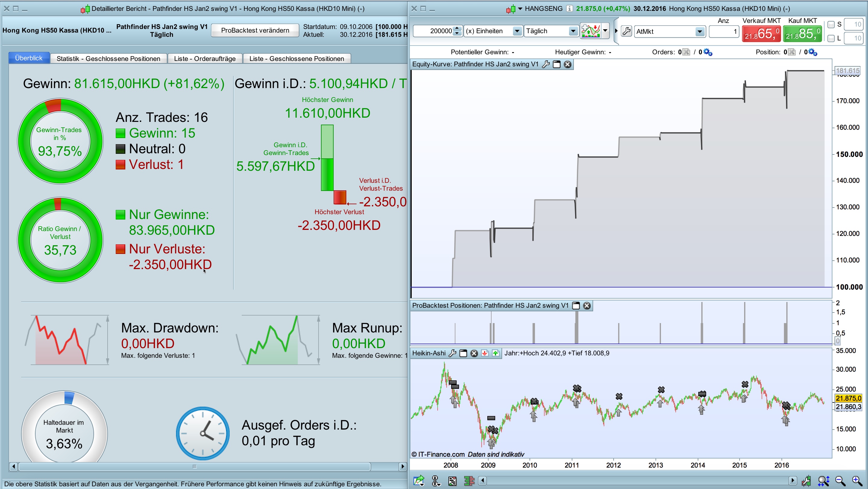This screenshot has height=489, width=868.
Task: Click the zoom in magnifier icon
Action: (857, 481)
